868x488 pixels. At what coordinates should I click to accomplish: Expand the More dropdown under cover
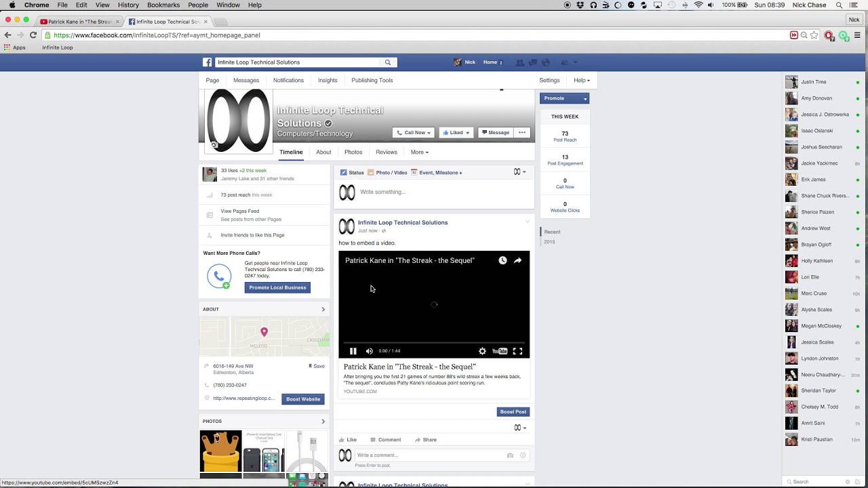[x=420, y=152]
